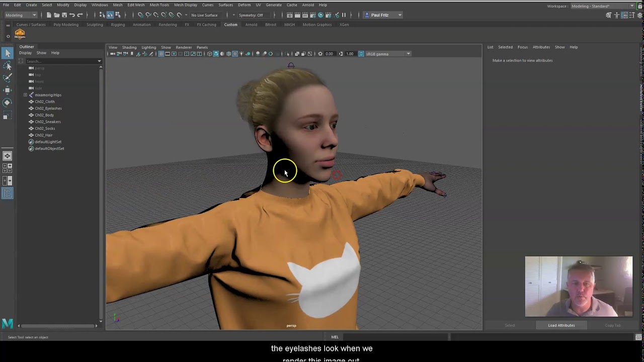
Task: Click the four-pane layout icon
Action: (7, 168)
